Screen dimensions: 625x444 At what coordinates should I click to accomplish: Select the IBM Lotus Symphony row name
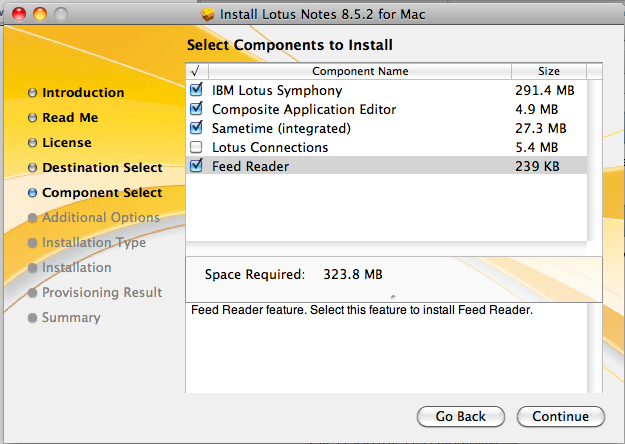[277, 90]
